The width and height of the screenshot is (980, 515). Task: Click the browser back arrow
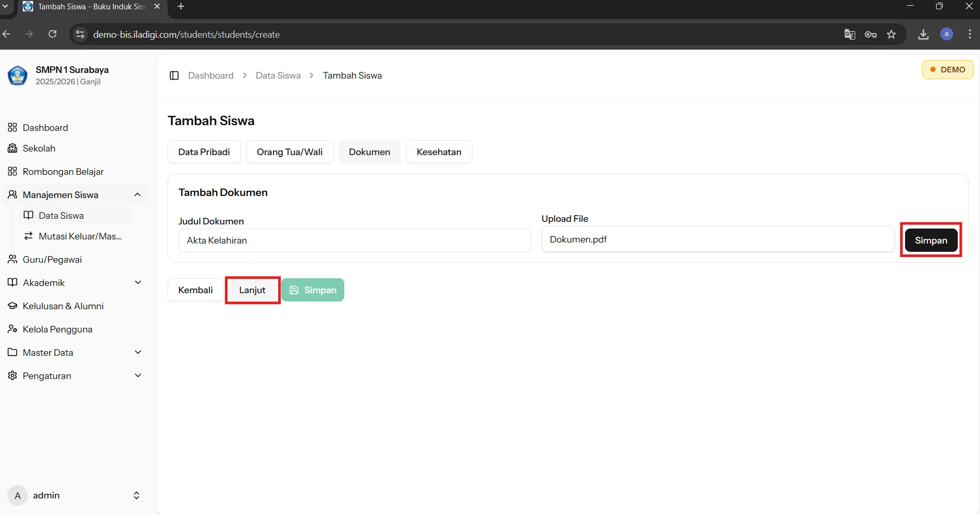click(x=7, y=34)
